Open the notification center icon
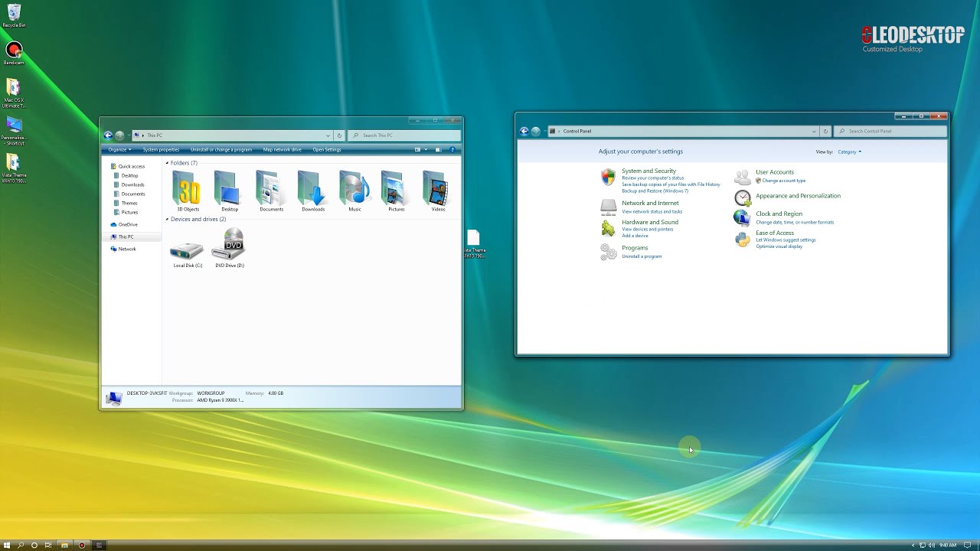This screenshot has height=551, width=980. coord(968,546)
